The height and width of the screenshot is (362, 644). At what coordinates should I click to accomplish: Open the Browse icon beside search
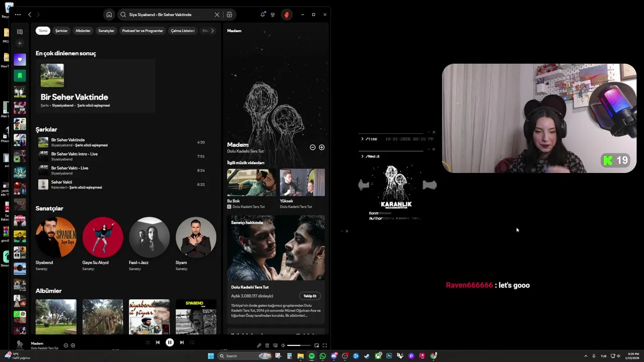click(x=229, y=15)
